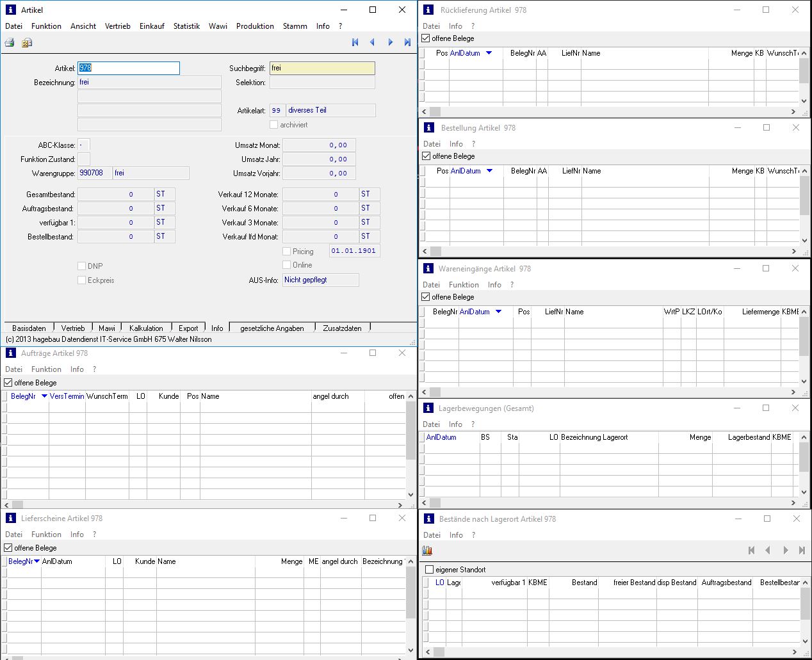Jump to first record in Bestände nach Lagerort

(751, 550)
